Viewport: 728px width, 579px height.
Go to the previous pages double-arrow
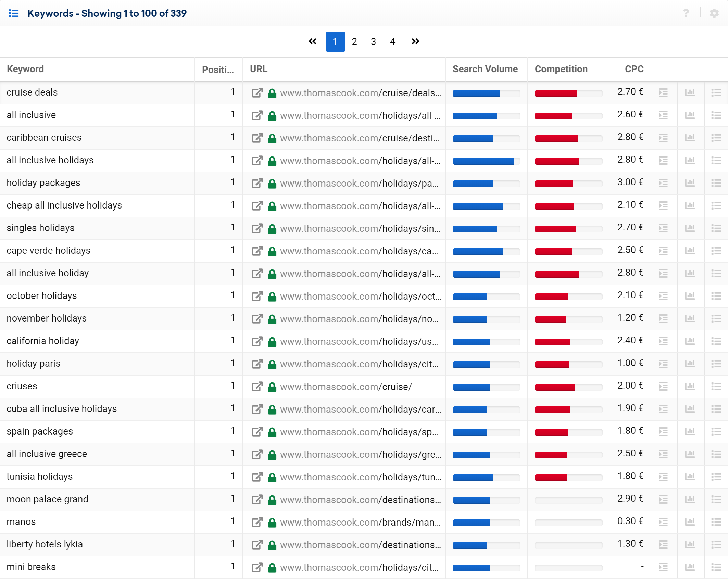[x=312, y=41]
